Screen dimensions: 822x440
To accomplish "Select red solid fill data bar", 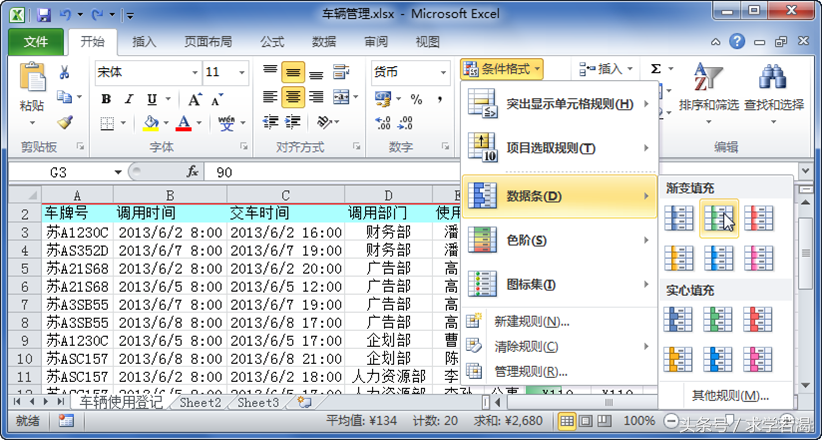I will (x=759, y=319).
